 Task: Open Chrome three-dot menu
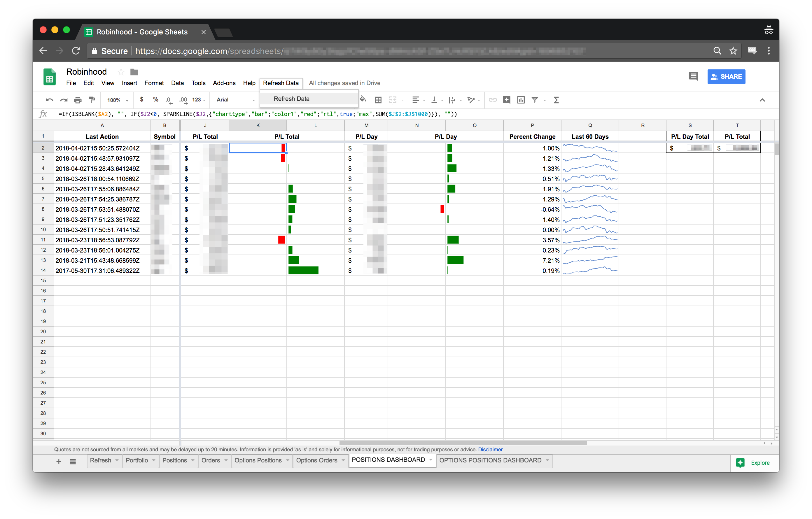coord(769,51)
